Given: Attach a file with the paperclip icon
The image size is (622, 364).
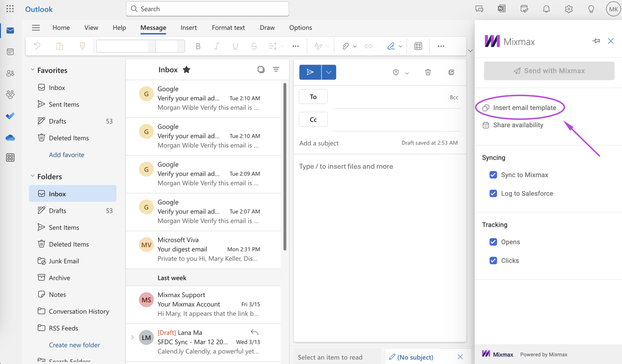Looking at the screenshot, I should [x=345, y=46].
